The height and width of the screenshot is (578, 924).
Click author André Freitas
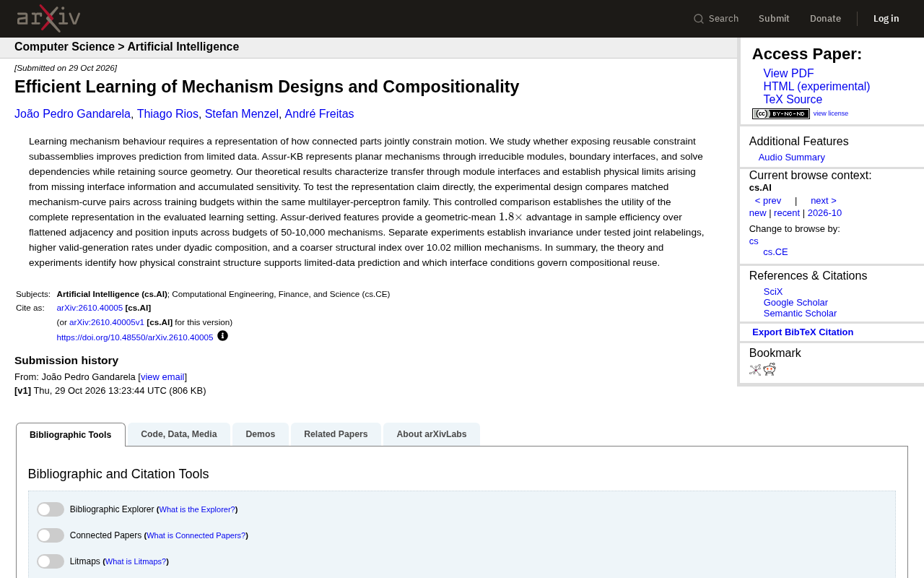(320, 114)
